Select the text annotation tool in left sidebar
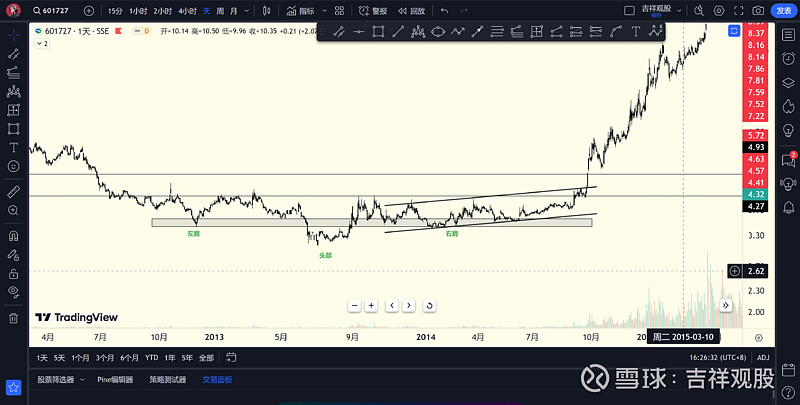 (x=14, y=147)
